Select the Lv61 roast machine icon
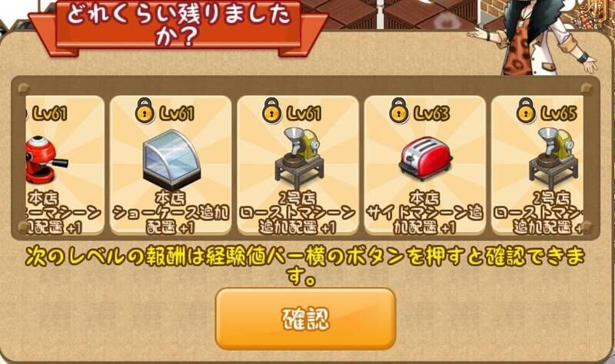Image resolution: width=615 pixels, height=364 pixels. [x=299, y=158]
